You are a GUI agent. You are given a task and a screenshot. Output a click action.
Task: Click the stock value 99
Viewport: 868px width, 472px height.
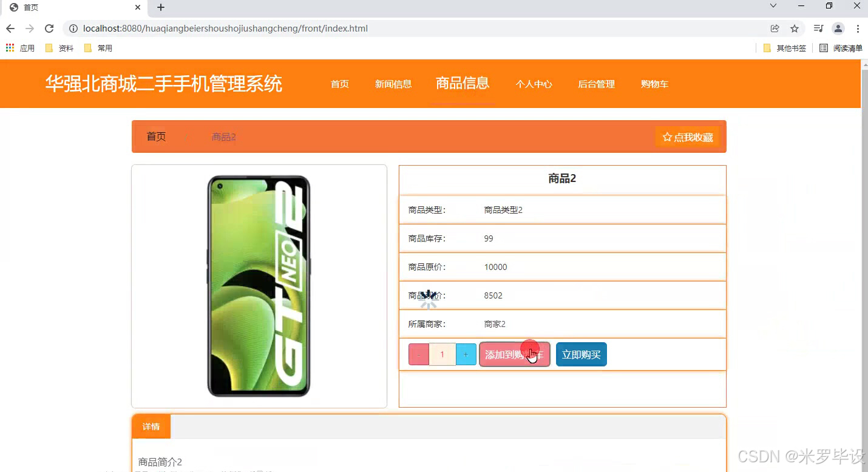489,238
